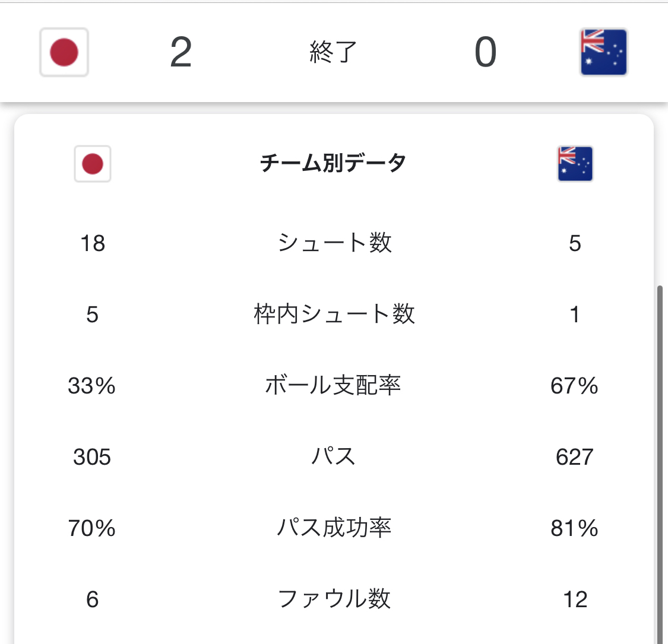Select the シュート数 stat row label

(x=334, y=243)
